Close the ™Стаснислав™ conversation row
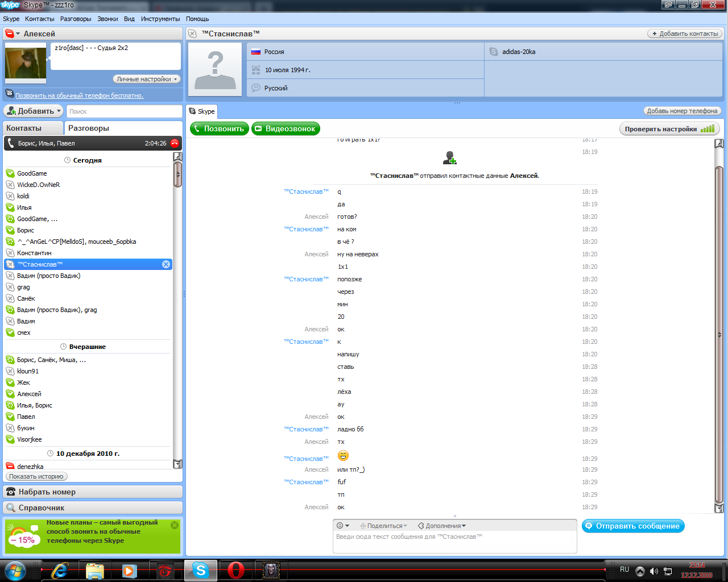The height and width of the screenshot is (582, 728). click(166, 264)
